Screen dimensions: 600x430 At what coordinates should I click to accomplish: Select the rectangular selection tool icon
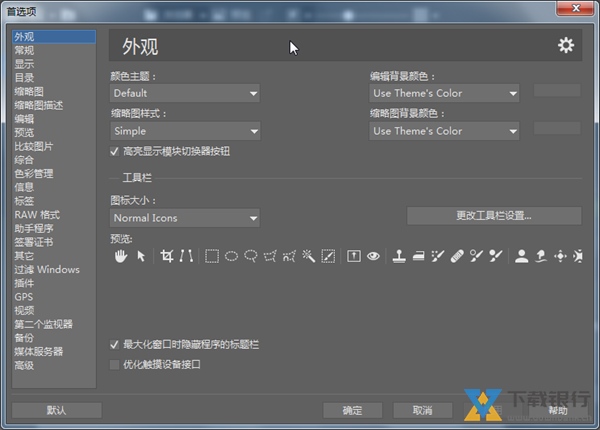pyautogui.click(x=212, y=256)
